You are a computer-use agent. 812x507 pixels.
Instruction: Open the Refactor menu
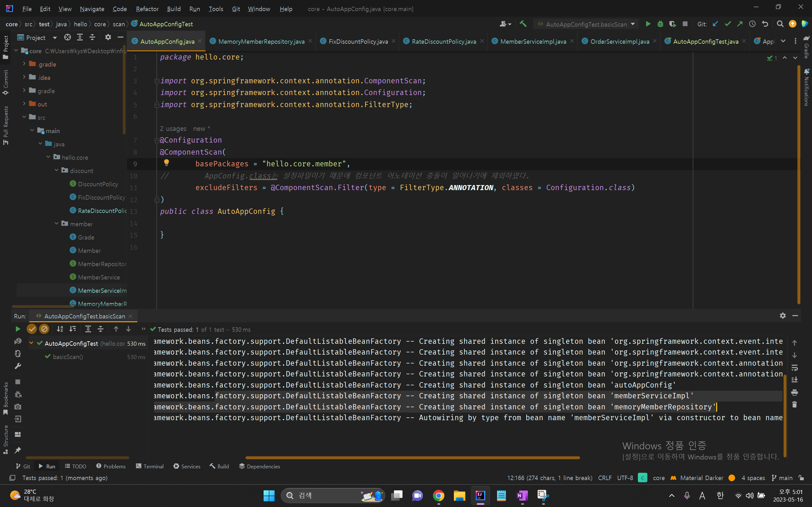point(147,9)
